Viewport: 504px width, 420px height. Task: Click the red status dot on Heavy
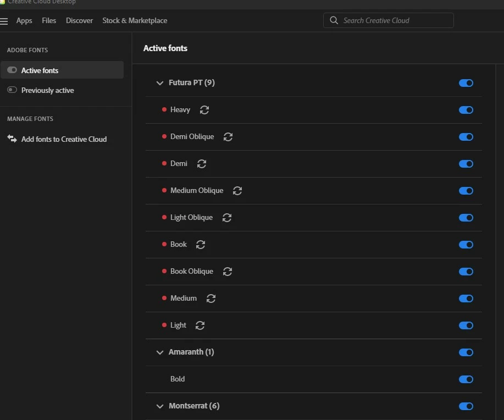pos(164,109)
